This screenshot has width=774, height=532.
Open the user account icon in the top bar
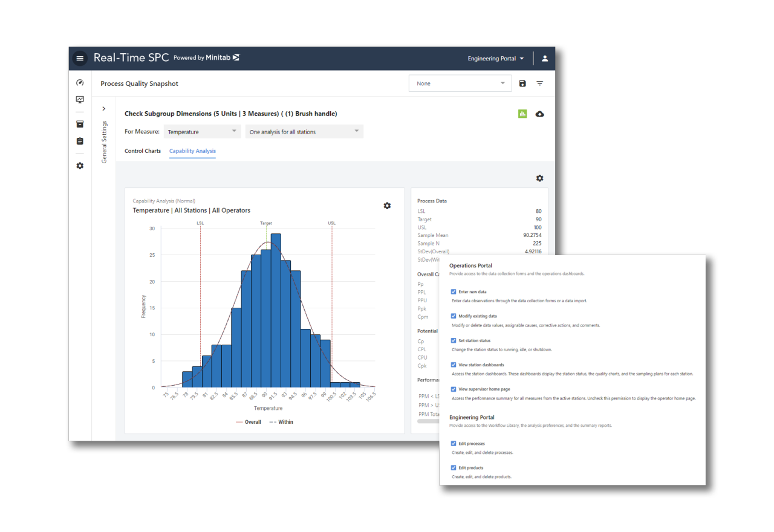pos(544,58)
